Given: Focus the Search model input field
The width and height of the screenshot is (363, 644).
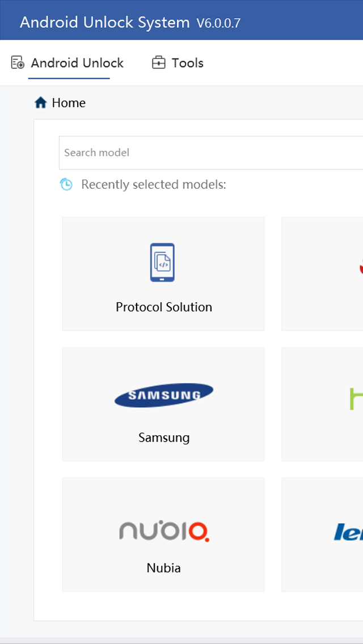Looking at the screenshot, I should [x=210, y=152].
